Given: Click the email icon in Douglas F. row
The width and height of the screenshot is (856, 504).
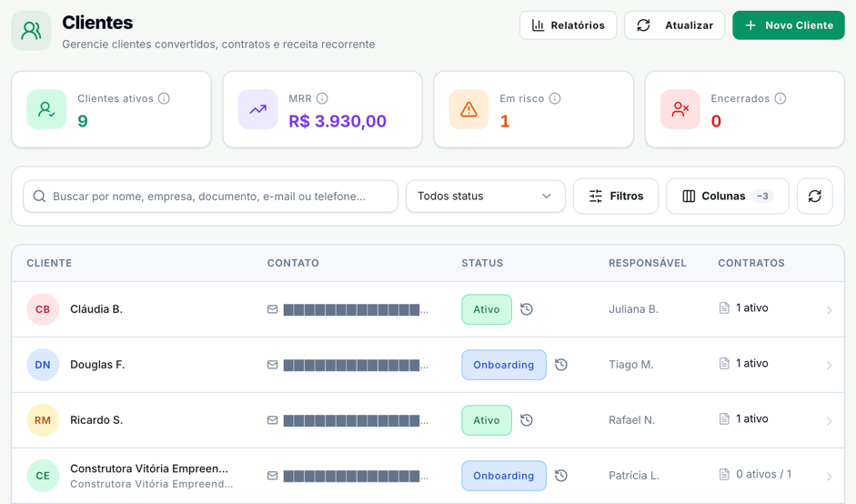Looking at the screenshot, I should pyautogui.click(x=272, y=365).
